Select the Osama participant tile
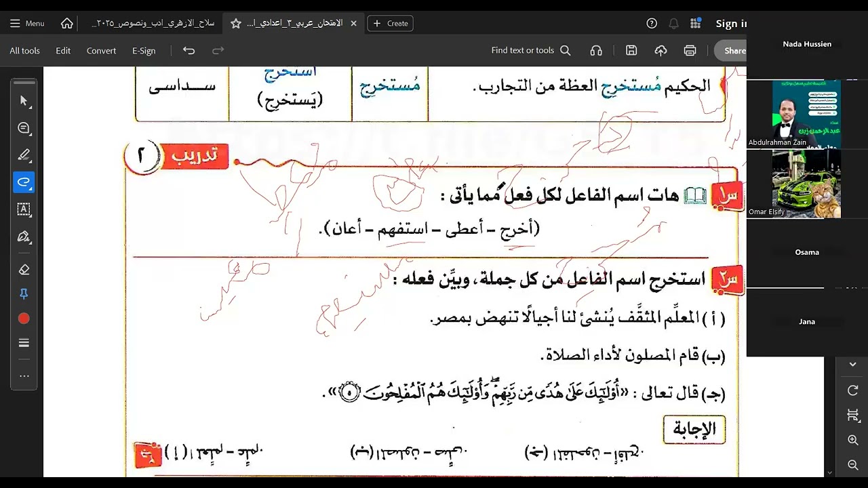The width and height of the screenshot is (868, 488). (807, 252)
